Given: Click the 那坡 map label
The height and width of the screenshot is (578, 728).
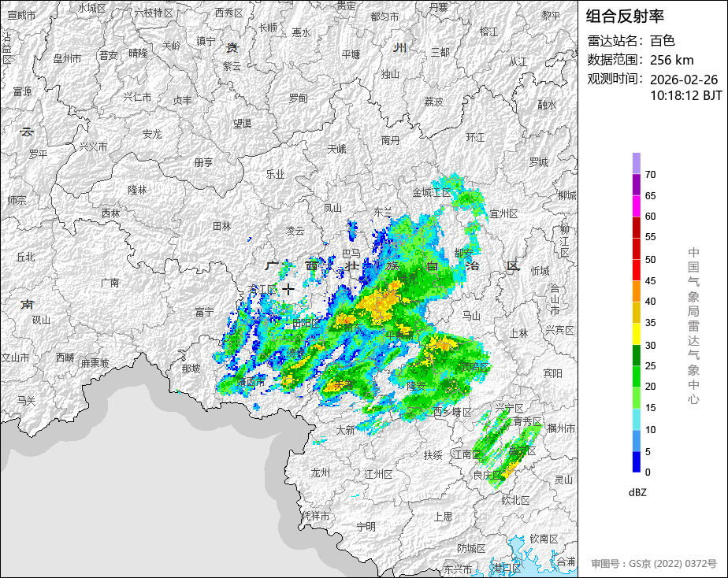Looking at the screenshot, I should [191, 369].
